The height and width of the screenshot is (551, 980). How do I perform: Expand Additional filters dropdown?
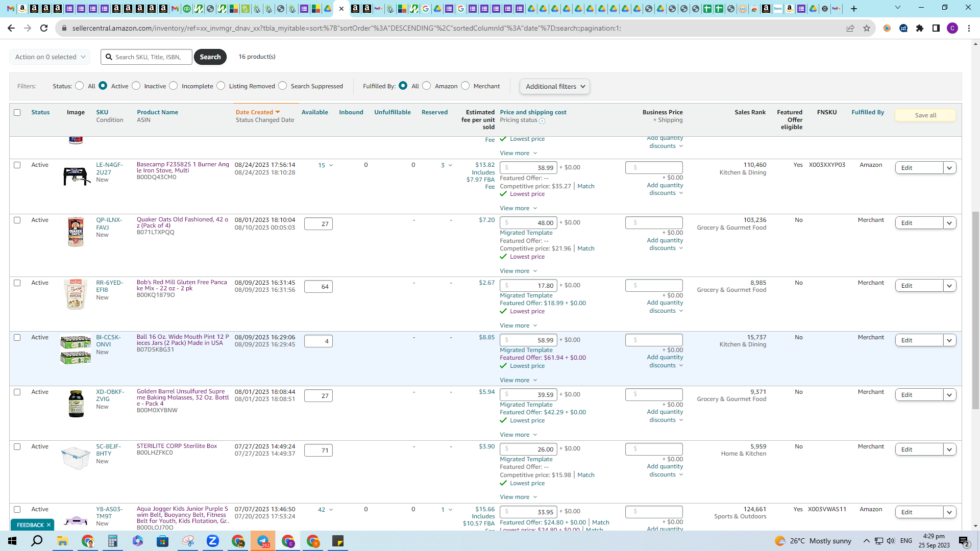[555, 87]
